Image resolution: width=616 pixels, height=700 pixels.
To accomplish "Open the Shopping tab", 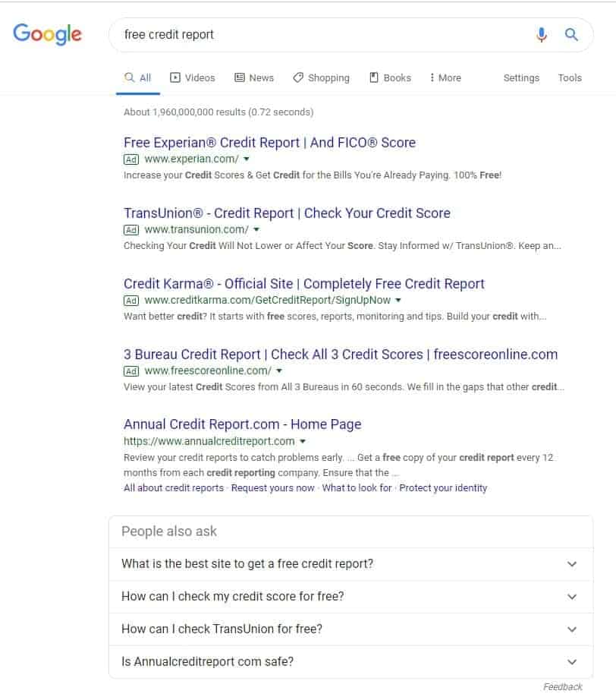I will tap(321, 77).
